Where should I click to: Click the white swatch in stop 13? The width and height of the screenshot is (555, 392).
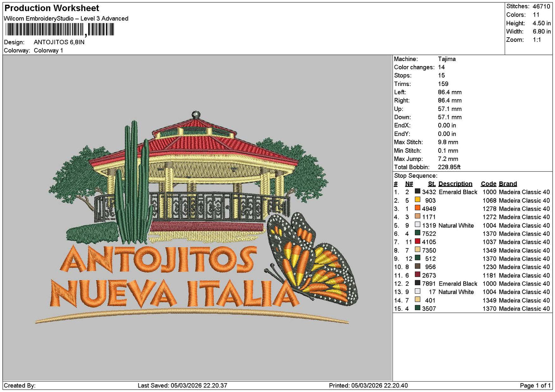tap(417, 291)
